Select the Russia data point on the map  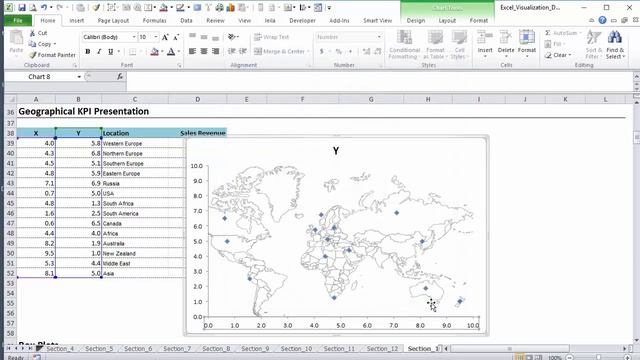[396, 213]
